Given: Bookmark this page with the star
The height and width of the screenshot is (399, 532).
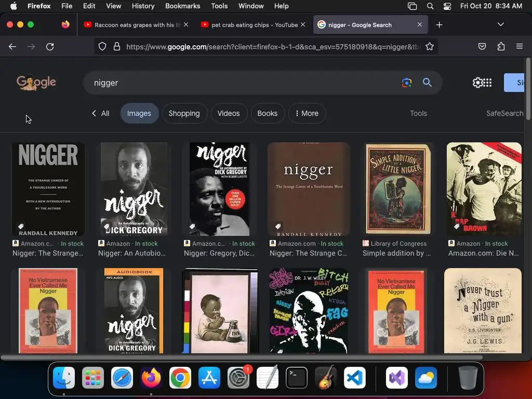Looking at the screenshot, I should tap(430, 46).
